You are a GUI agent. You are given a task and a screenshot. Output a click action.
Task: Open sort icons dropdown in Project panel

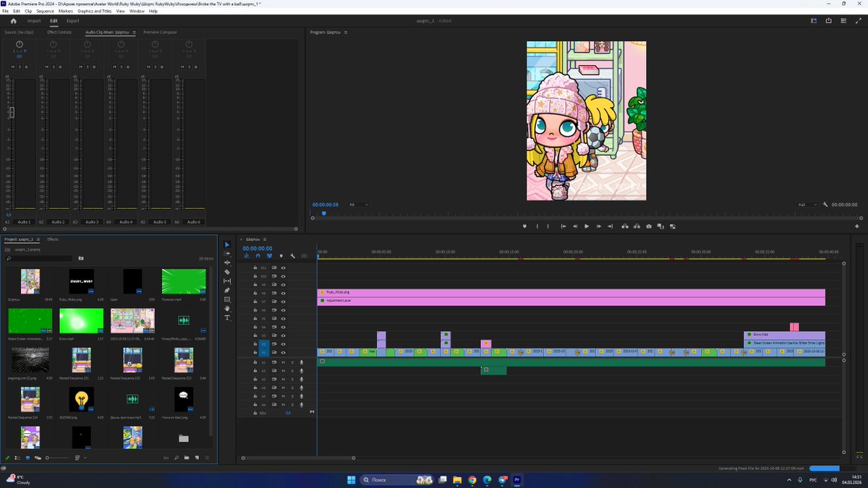[79, 458]
